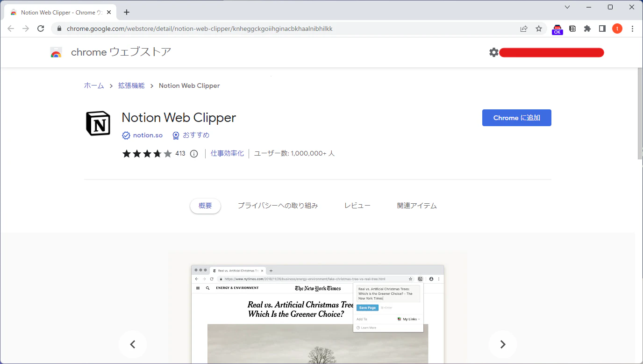Show the previous screenshot in carousel
The width and height of the screenshot is (643, 364).
[133, 344]
